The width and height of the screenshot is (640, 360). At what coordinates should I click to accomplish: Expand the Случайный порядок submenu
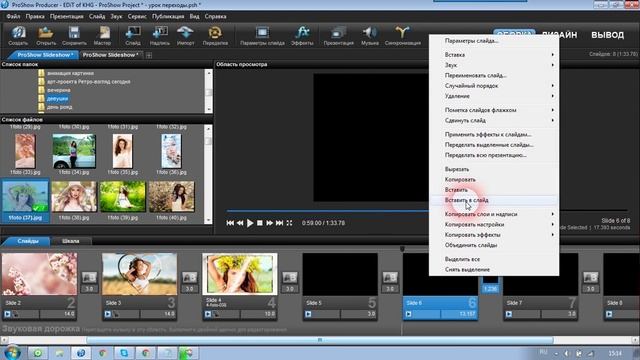point(494,86)
